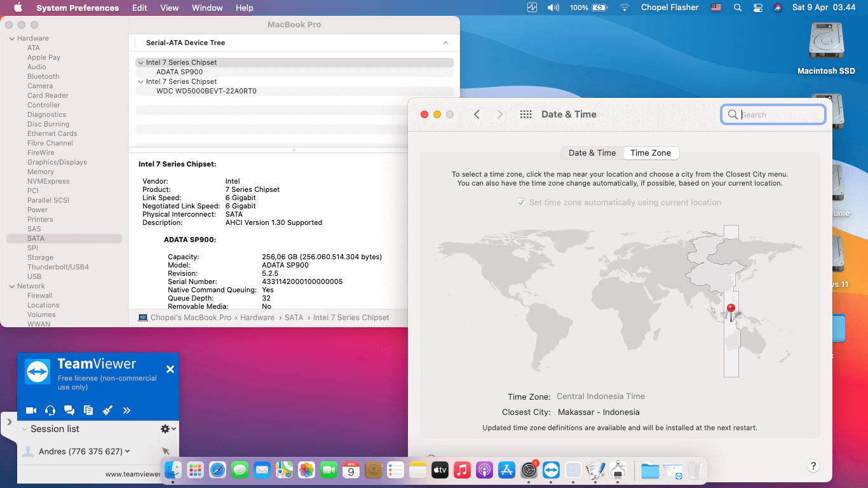Image resolution: width=868 pixels, height=488 pixels.
Task: Open Session list settings gear
Action: click(164, 428)
